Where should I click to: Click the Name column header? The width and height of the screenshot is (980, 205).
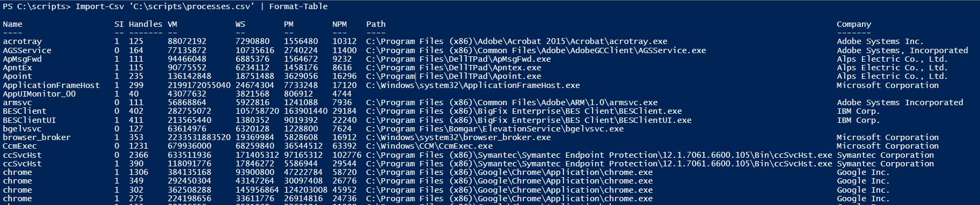pos(13,24)
